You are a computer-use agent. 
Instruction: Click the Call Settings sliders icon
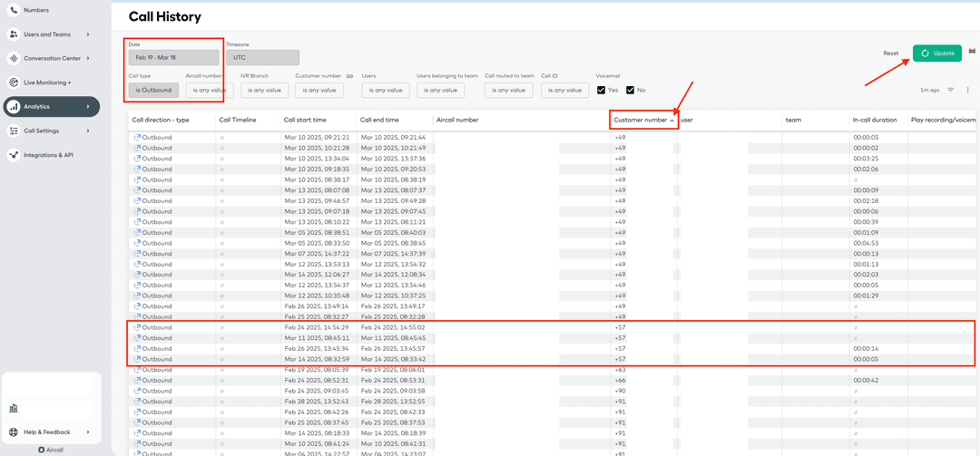14,131
